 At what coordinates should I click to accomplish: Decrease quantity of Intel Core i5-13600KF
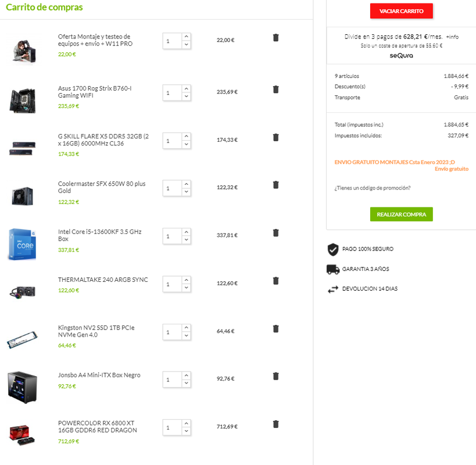(x=187, y=240)
